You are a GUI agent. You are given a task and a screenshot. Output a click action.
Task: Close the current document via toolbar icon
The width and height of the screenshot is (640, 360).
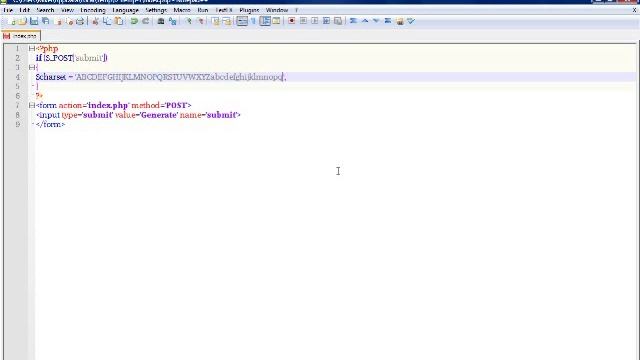58,21
